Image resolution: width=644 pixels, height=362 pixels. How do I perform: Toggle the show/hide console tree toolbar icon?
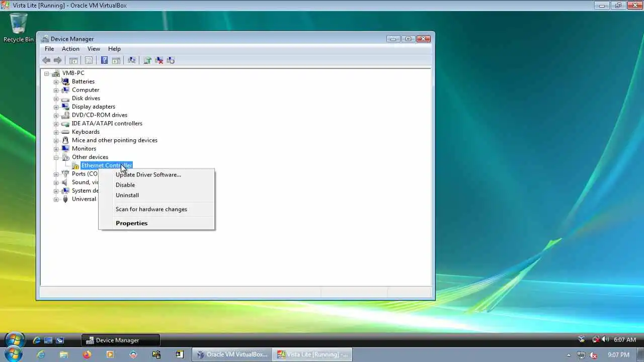click(x=73, y=60)
